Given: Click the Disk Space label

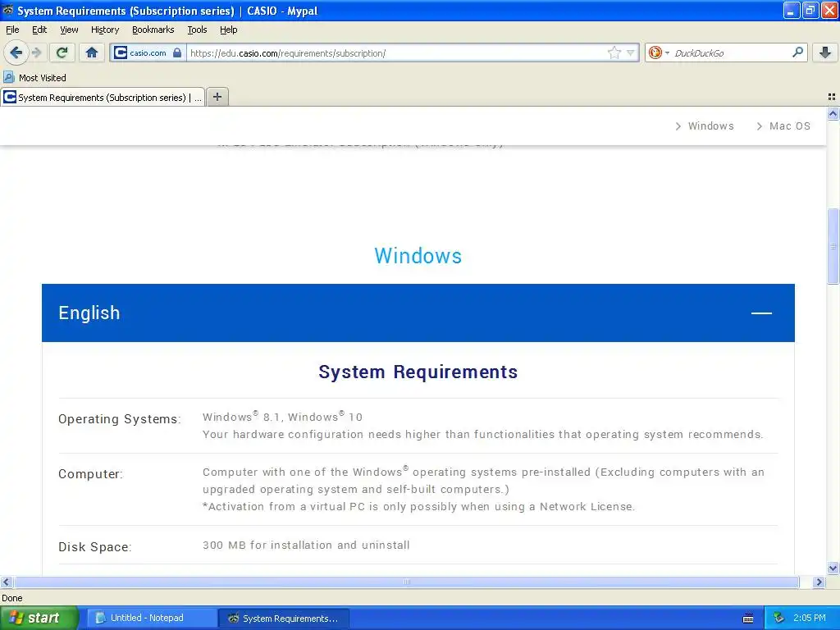Looking at the screenshot, I should coord(95,547).
